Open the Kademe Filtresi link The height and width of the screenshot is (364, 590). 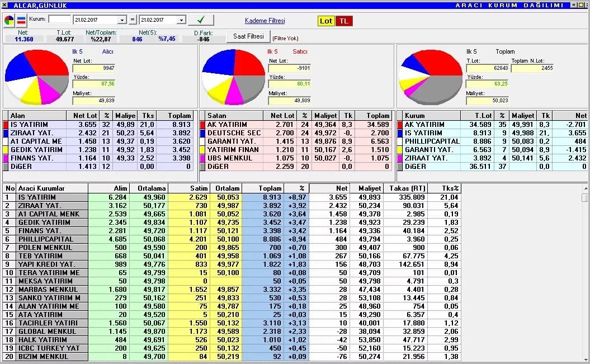tap(265, 21)
